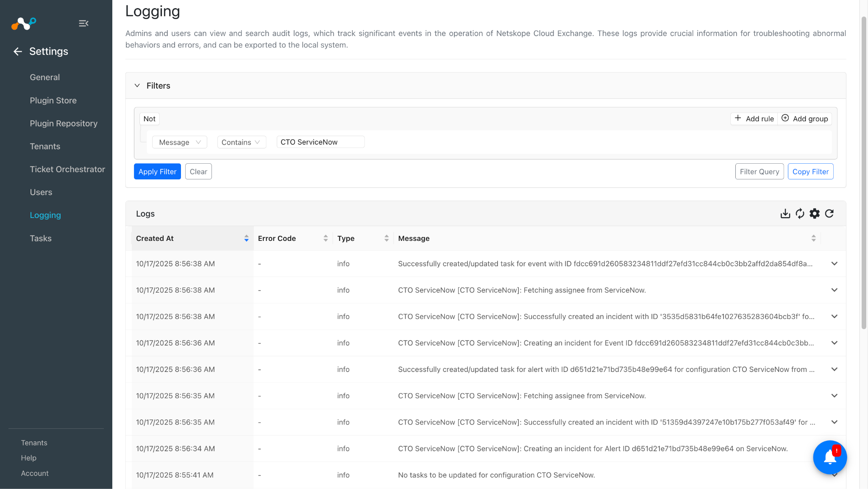Open Tenants in Settings menu
The width and height of the screenshot is (868, 489).
45,146
